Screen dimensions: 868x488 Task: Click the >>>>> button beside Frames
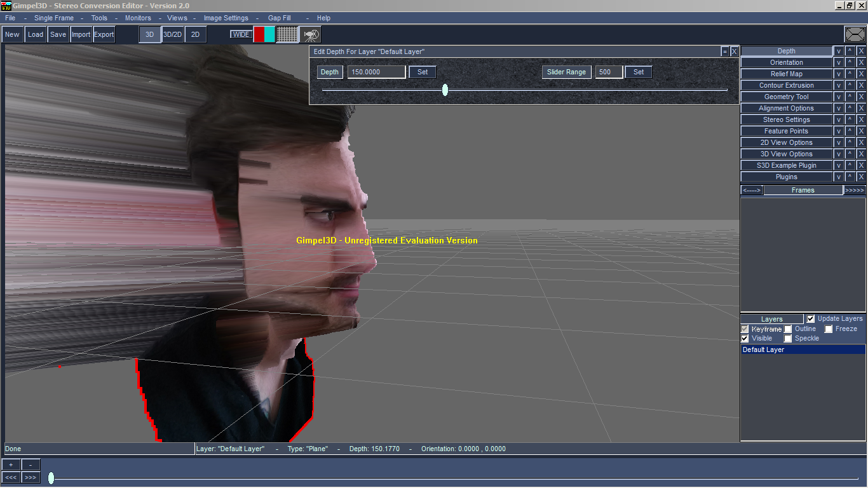pyautogui.click(x=855, y=190)
